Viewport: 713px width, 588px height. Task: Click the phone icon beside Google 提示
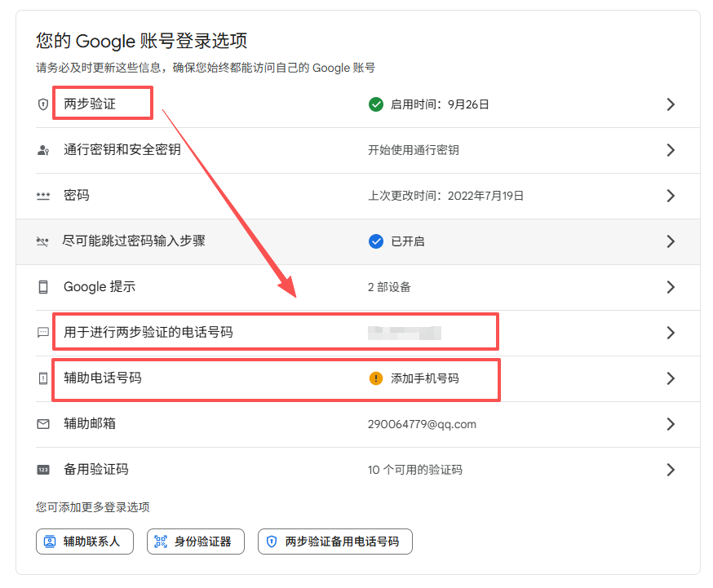coord(43,287)
